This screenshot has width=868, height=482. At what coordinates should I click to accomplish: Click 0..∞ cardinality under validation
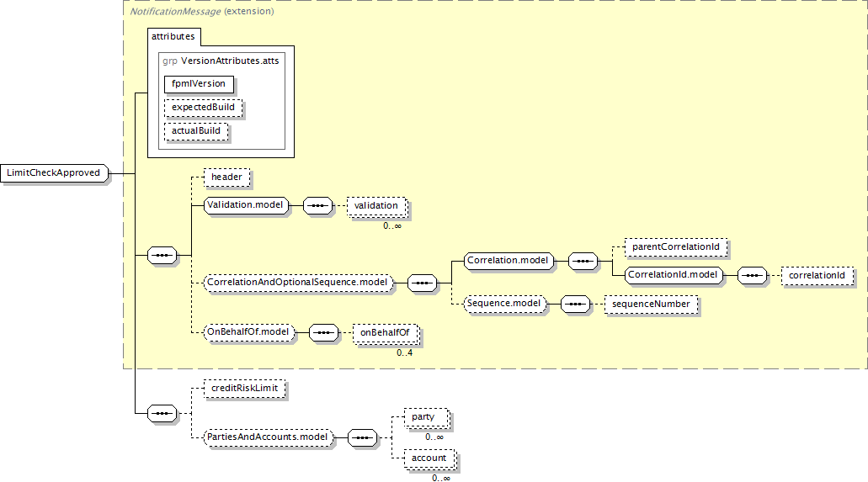[x=392, y=225]
